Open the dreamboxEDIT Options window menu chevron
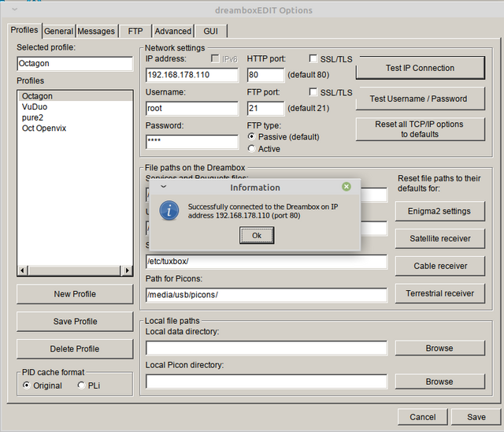Image resolution: width=504 pixels, height=432 pixels. coord(14,9)
